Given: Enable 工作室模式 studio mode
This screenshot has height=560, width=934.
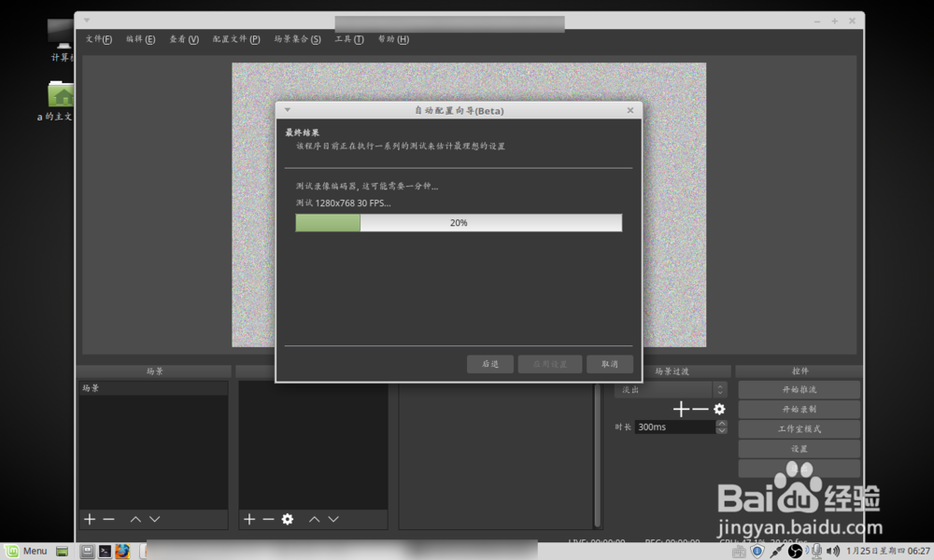Looking at the screenshot, I should pos(799,428).
